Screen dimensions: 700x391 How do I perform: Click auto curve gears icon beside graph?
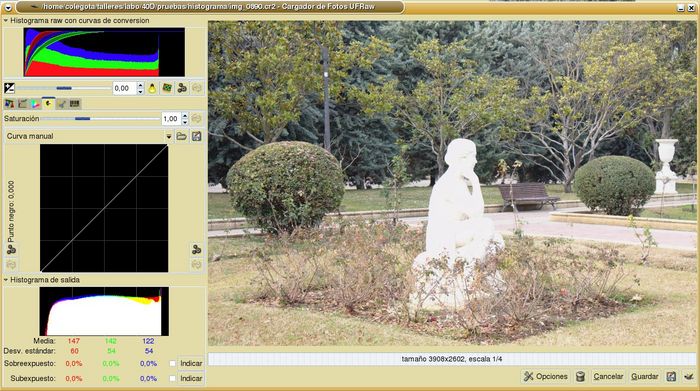196,250
